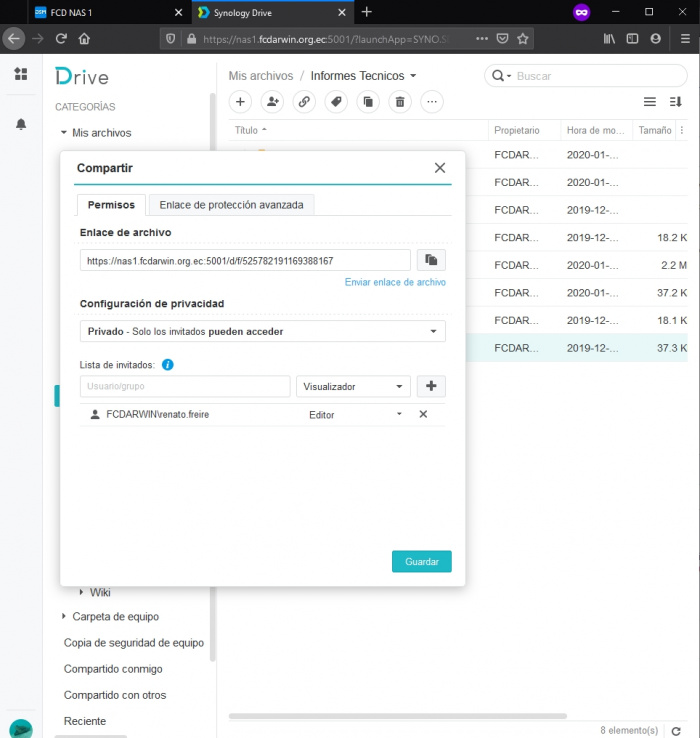The height and width of the screenshot is (738, 700).
Task: Show the guest list info icon
Action: [168, 365]
